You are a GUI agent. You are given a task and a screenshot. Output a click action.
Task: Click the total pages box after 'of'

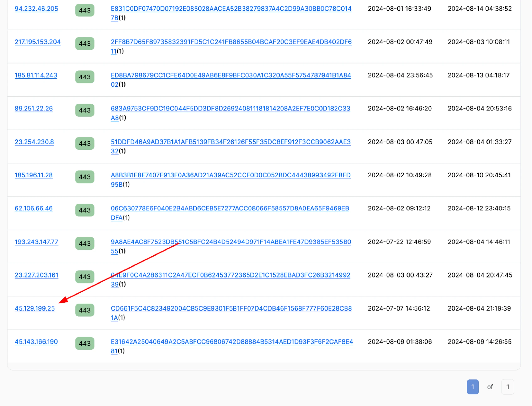coord(507,387)
